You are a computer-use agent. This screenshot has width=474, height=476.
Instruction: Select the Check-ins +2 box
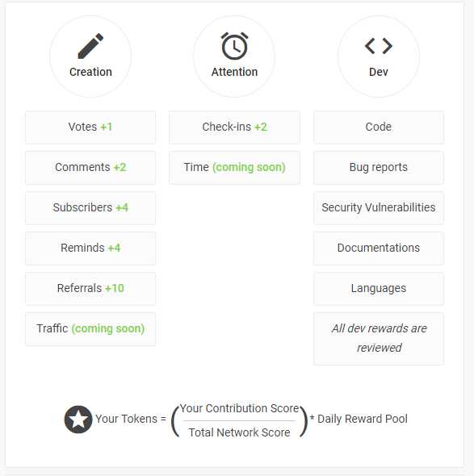234,127
